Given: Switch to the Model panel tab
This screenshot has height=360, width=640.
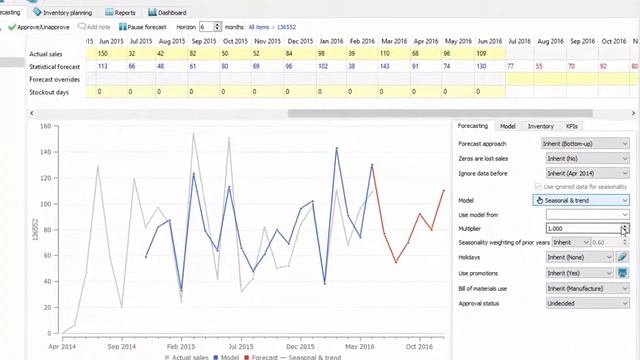Looking at the screenshot, I should click(x=507, y=126).
